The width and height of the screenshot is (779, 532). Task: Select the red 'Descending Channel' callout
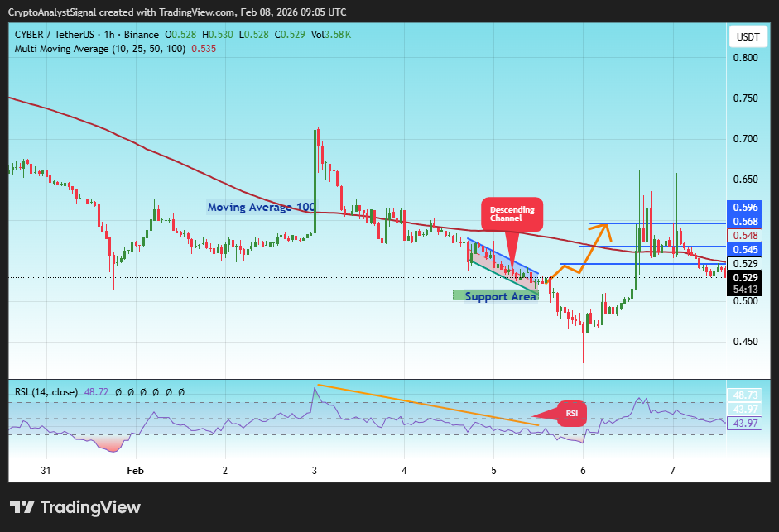pyautogui.click(x=512, y=214)
